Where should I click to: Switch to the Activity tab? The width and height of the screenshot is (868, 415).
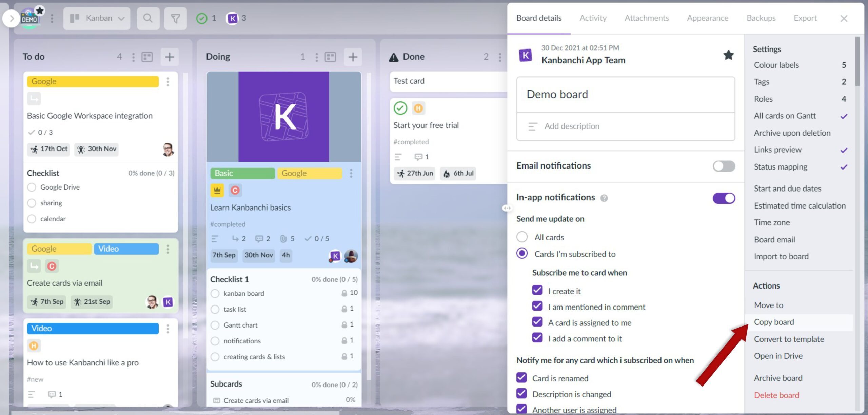point(593,18)
